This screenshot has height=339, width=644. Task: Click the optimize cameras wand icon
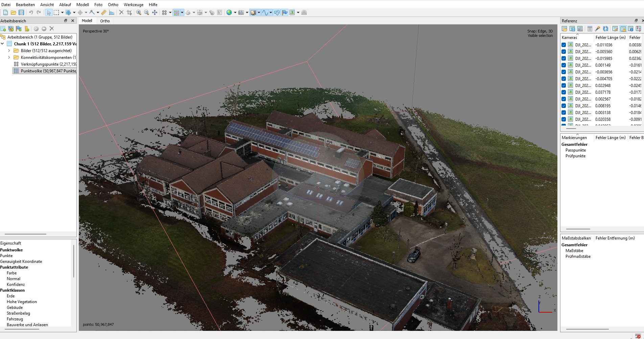pyautogui.click(x=598, y=29)
